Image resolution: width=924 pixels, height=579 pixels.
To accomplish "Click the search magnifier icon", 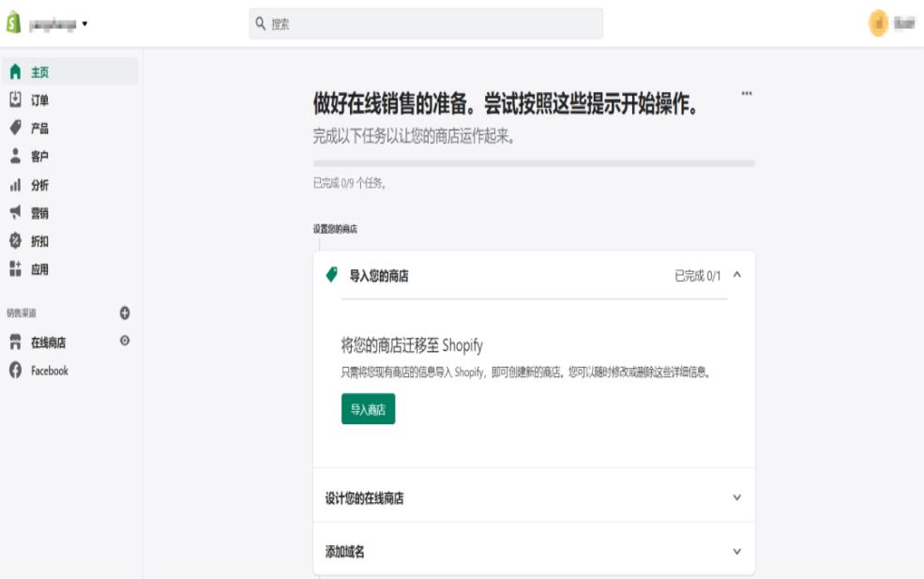I will (261, 23).
